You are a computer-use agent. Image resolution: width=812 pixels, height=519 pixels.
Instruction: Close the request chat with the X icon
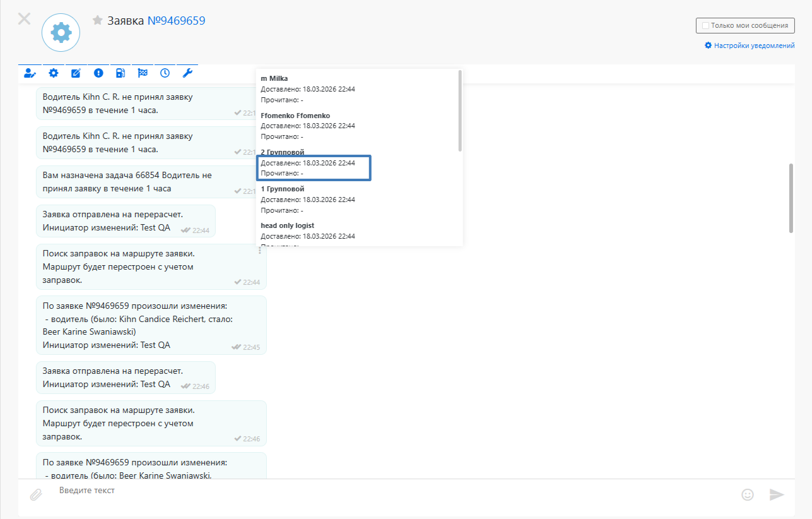(x=24, y=18)
